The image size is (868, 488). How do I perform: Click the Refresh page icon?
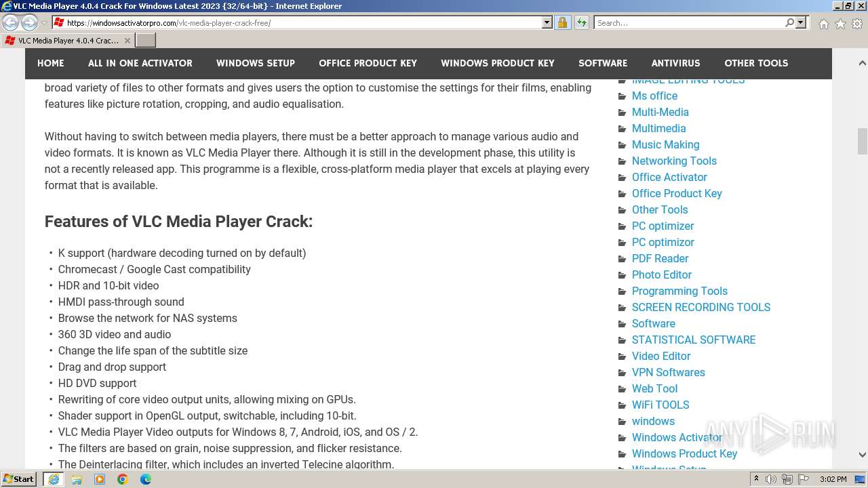[581, 22]
